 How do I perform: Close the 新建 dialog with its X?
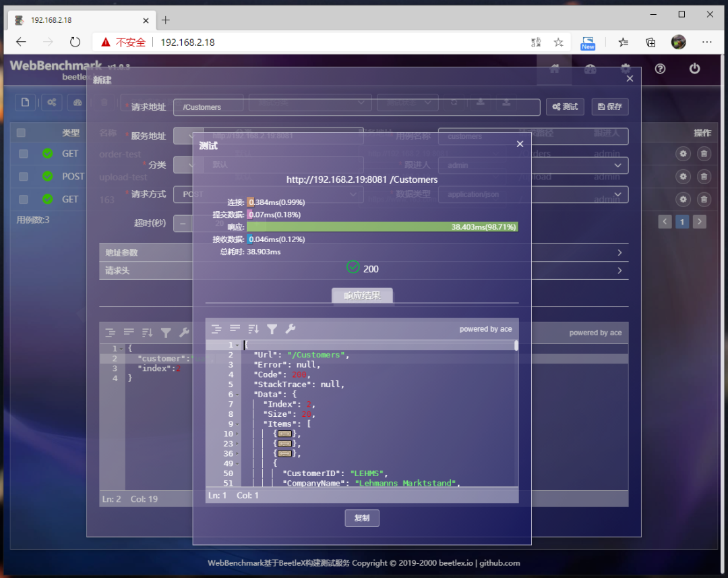(x=630, y=78)
